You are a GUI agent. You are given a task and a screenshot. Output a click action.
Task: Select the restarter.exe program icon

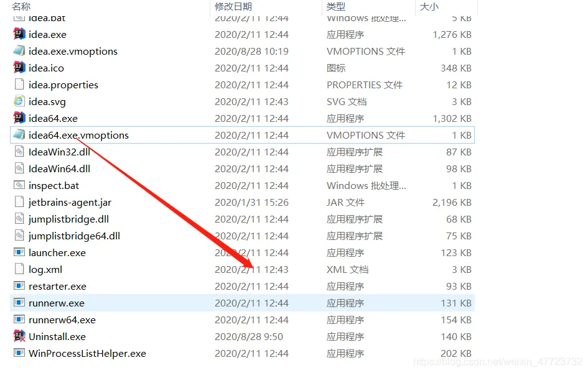click(x=19, y=286)
